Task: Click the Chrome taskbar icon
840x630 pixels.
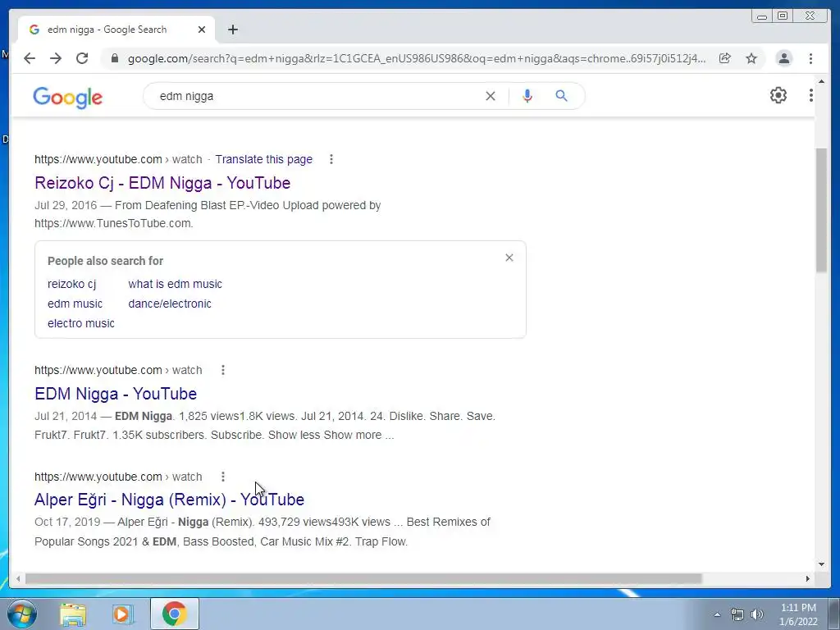Action: click(x=174, y=614)
